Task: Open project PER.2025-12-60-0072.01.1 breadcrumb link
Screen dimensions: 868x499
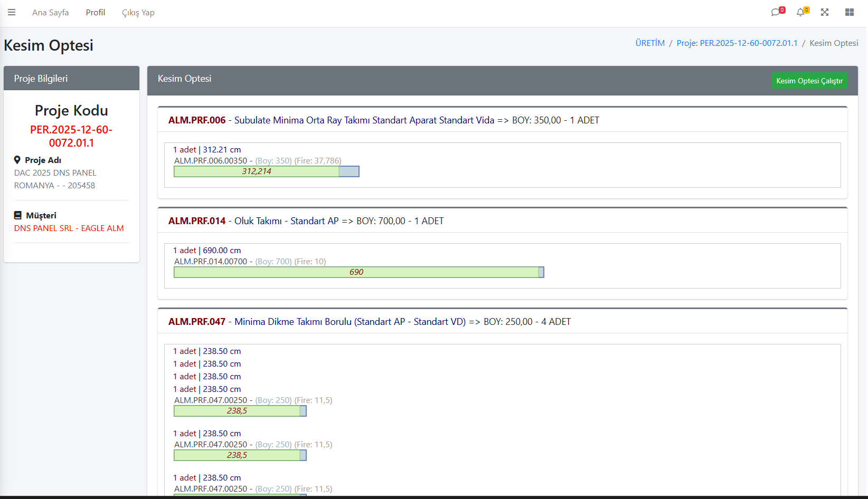Action: coord(737,43)
